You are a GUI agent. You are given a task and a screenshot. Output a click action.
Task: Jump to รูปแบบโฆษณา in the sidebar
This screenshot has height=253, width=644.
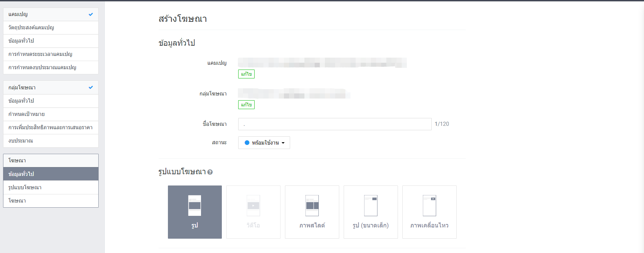tap(25, 188)
